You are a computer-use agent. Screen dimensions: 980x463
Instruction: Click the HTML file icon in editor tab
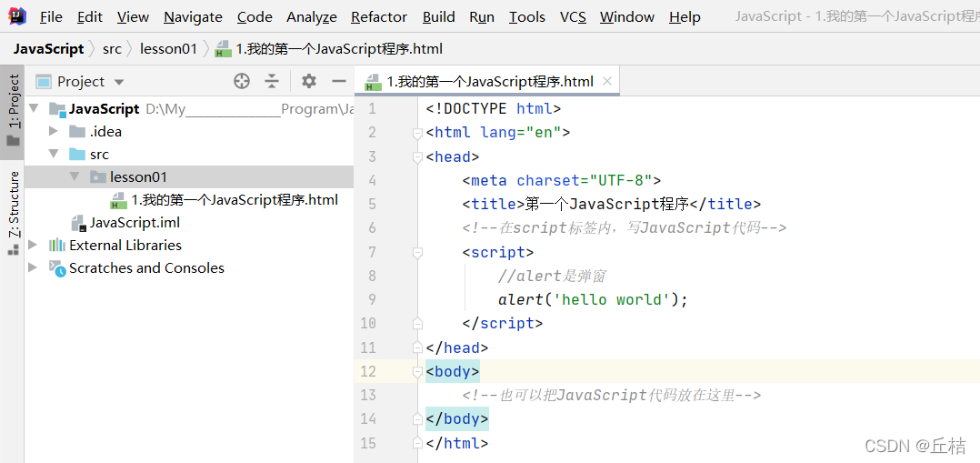point(373,81)
